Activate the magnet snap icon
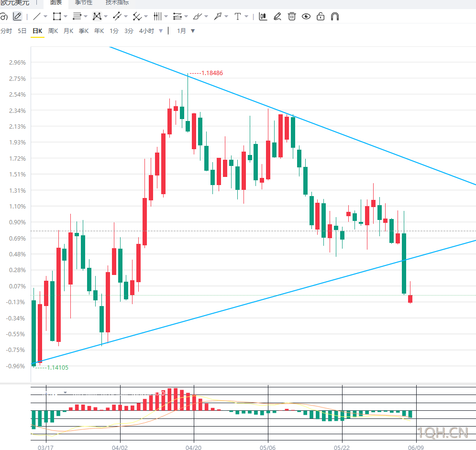This screenshot has width=476, height=450. coord(335,16)
